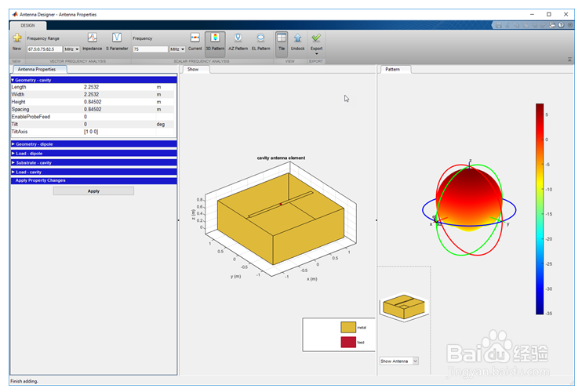Click the cavity antenna element 3D model
The width and height of the screenshot is (582, 392).
(x=281, y=219)
